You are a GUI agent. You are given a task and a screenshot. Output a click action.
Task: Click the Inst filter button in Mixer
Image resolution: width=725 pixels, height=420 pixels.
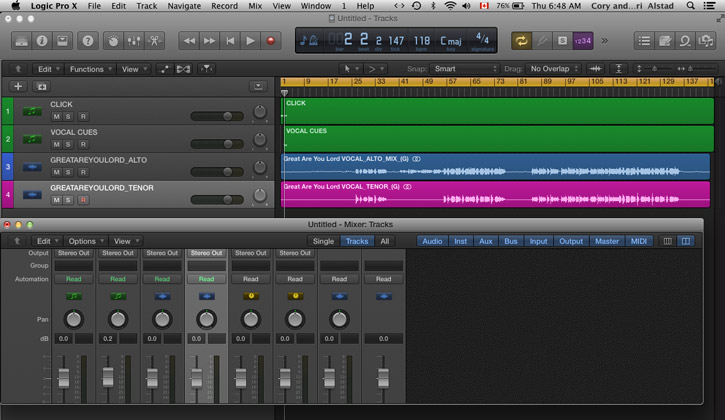click(x=460, y=241)
